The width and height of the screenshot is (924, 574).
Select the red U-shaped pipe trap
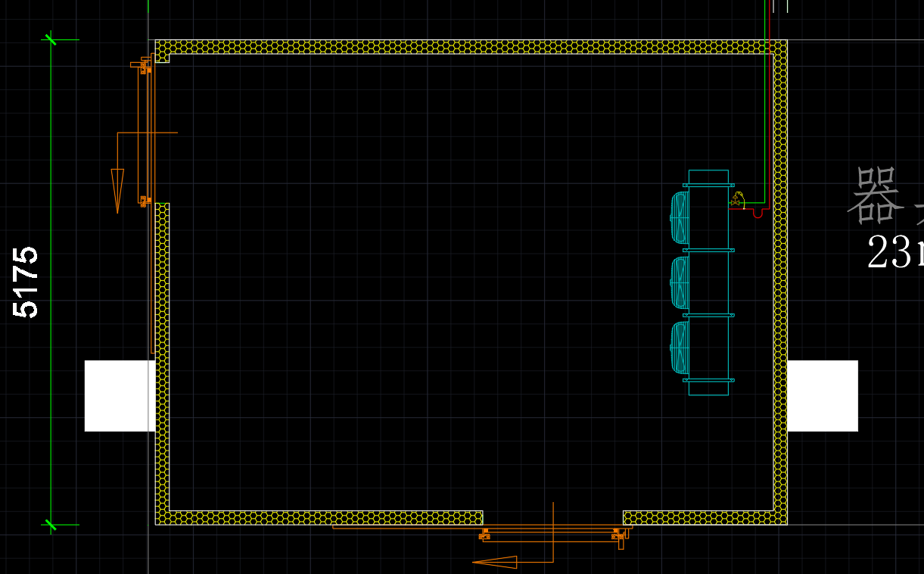click(758, 214)
